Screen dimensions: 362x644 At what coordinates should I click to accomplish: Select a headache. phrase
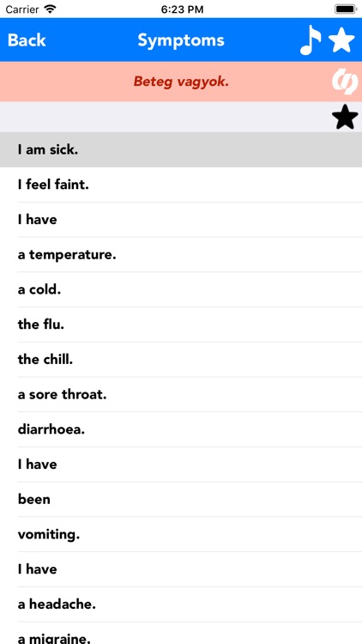(x=181, y=605)
